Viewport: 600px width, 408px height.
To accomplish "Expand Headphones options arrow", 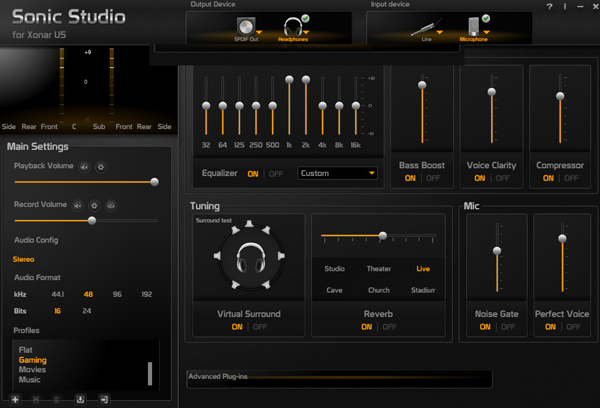I will [306, 33].
